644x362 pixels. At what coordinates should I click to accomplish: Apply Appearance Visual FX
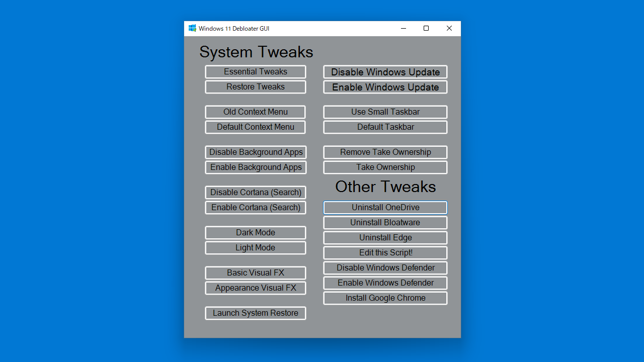tap(256, 288)
